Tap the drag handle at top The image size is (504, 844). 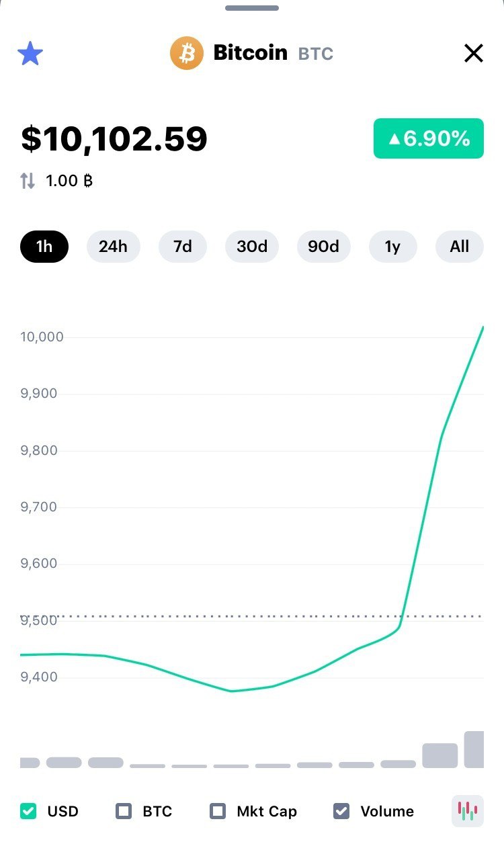click(x=252, y=8)
